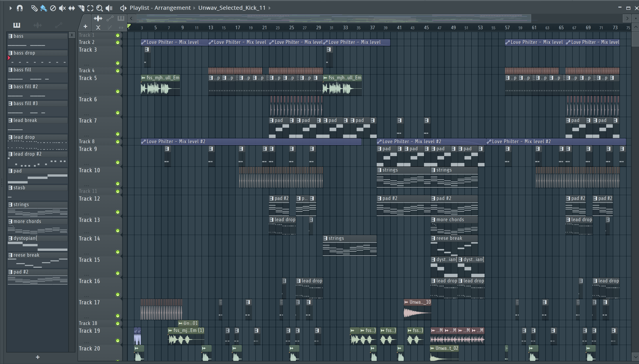639x364 pixels.
Task: Select the Zoom tool
Action: coord(100,8)
